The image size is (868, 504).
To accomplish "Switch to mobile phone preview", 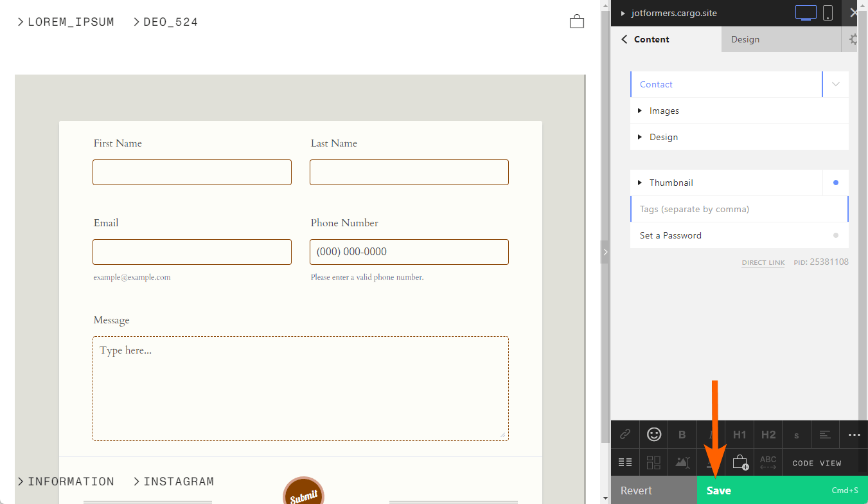I will pyautogui.click(x=828, y=13).
